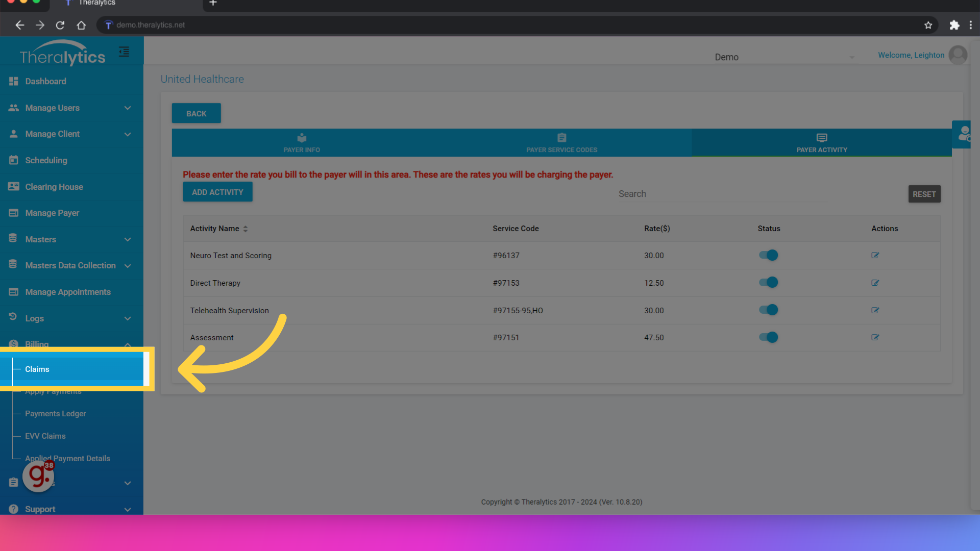Screen dimensions: 980x551
Task: Open the Demo agency dropdown
Action: (783, 57)
